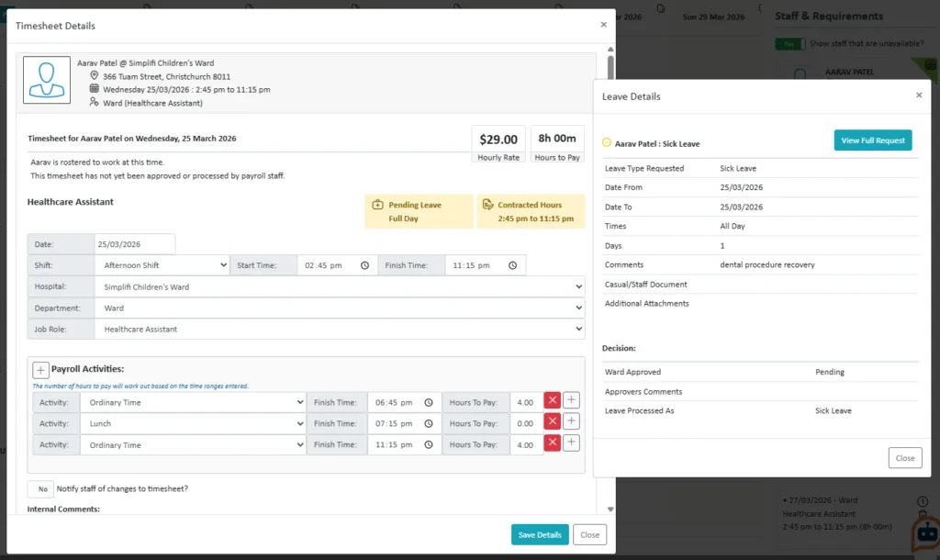Click 'Casual/Staff Document' row label
This screenshot has height=560, width=940.
click(x=645, y=285)
